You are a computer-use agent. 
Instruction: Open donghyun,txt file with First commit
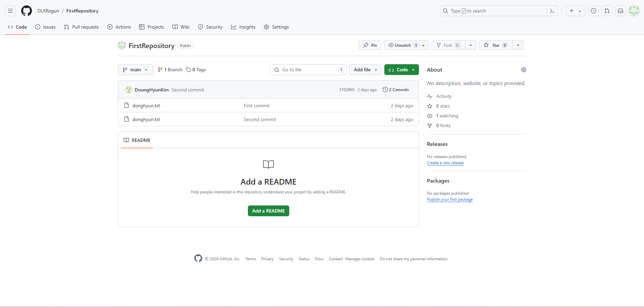[146, 106]
